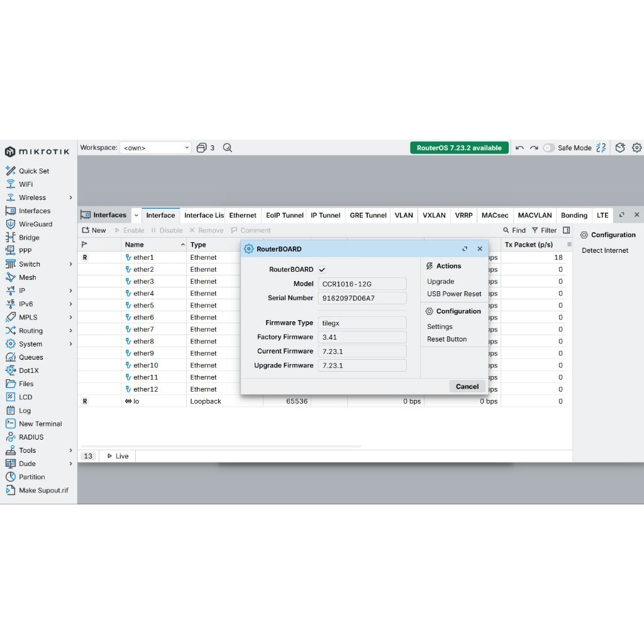Open the PPP section
This screenshot has width=644, height=644.
tap(25, 250)
